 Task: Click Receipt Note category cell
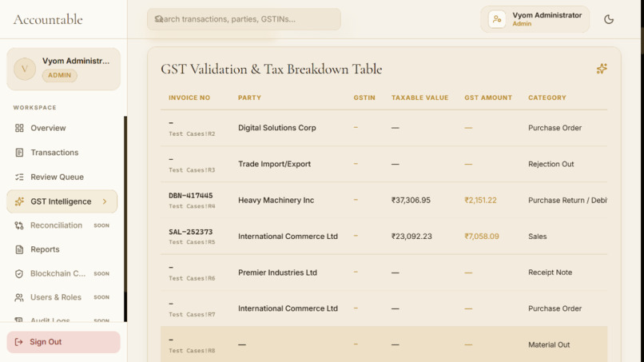point(550,272)
